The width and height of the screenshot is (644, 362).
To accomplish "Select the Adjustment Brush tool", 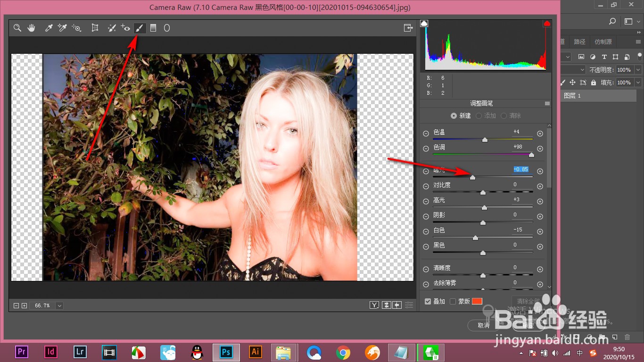I will 139,28.
